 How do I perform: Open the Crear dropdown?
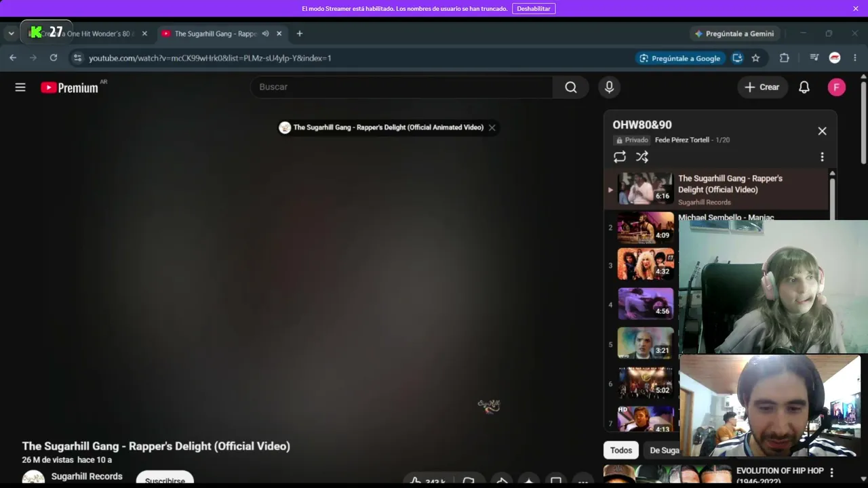[762, 87]
